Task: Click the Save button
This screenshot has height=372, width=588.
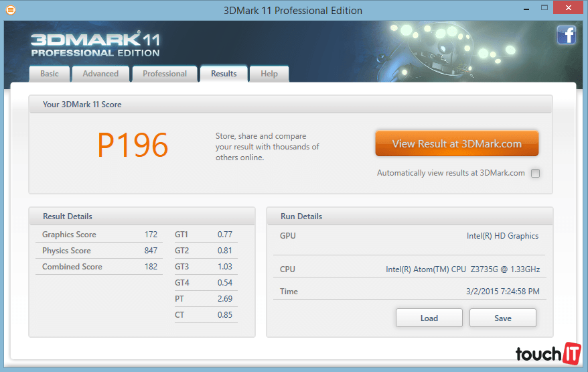Action: (502, 318)
